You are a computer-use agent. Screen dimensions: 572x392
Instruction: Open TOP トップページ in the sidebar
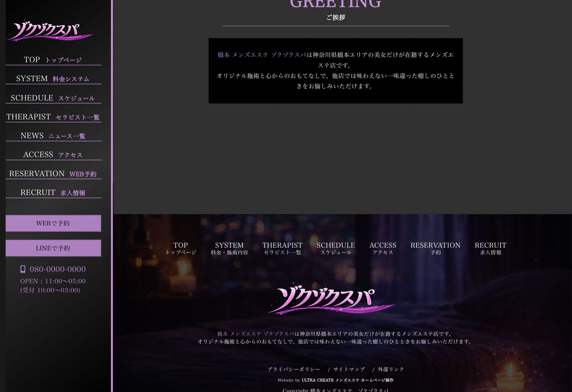click(53, 60)
